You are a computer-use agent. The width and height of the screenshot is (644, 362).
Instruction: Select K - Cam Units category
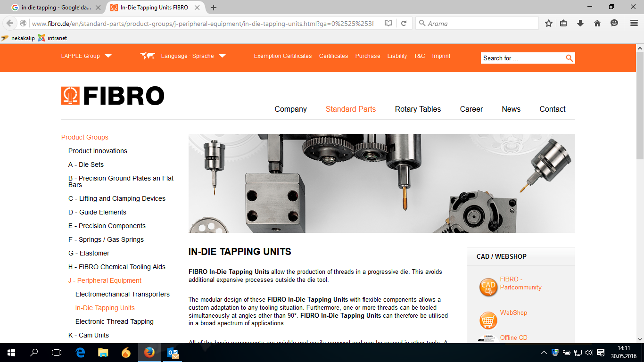[89, 335]
